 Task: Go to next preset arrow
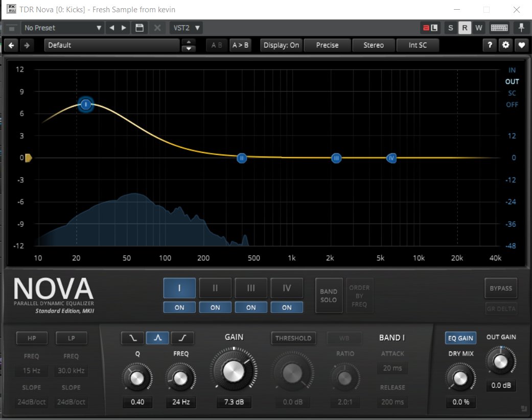pos(124,28)
